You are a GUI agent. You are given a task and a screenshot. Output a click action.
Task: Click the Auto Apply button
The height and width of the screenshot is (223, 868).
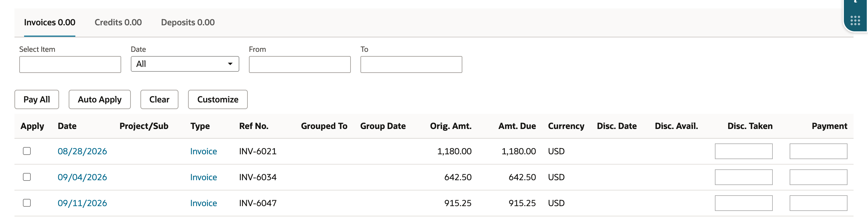click(100, 99)
